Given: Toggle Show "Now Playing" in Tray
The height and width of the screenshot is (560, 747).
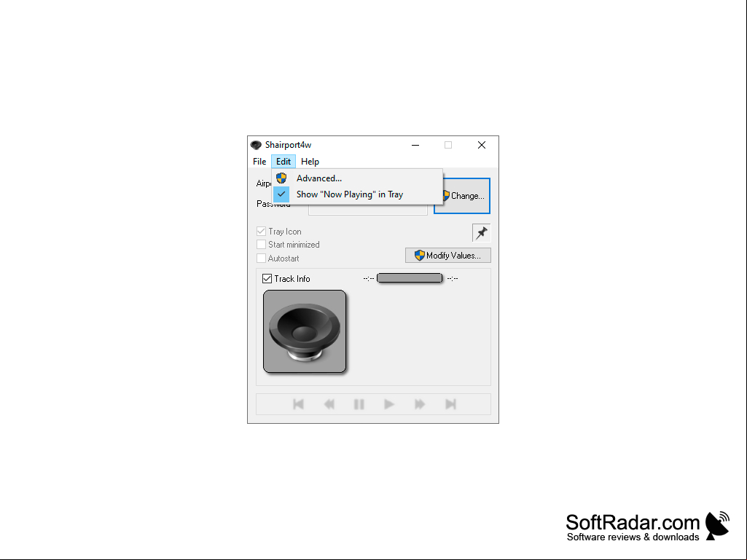Looking at the screenshot, I should (357, 194).
